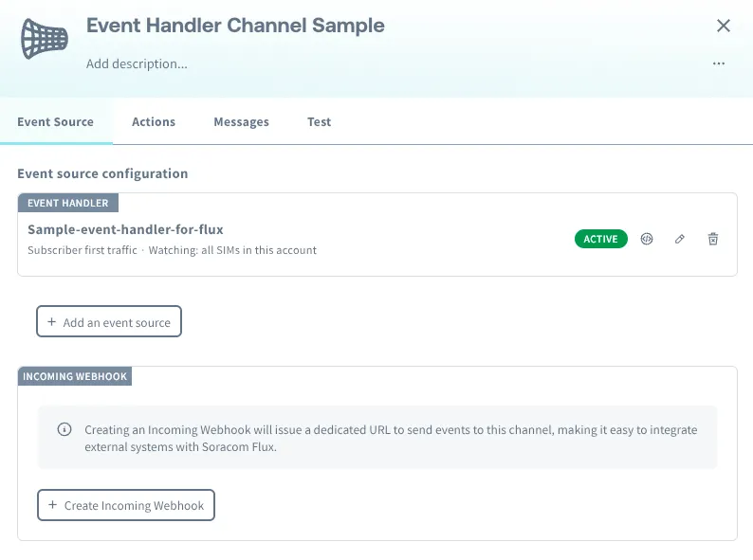Click Add an event source button
The width and height of the screenshot is (753, 560).
pyautogui.click(x=109, y=321)
